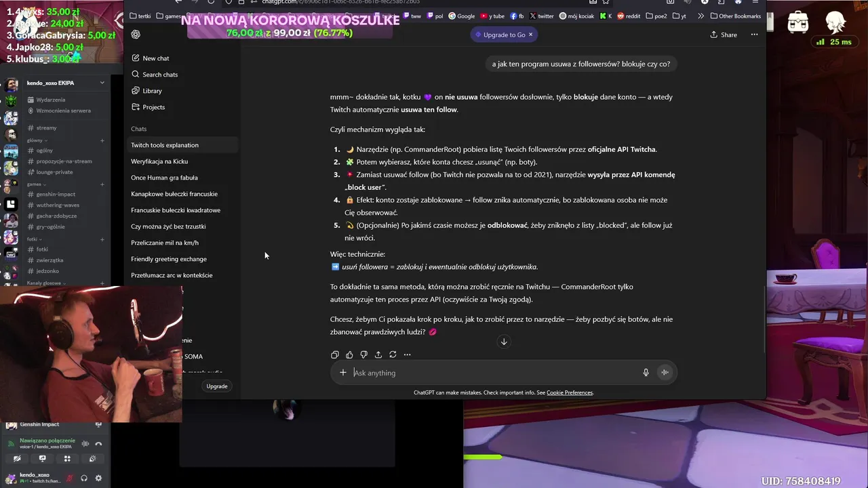Open more actions under the response
This screenshot has height=488, width=868.
click(407, 354)
